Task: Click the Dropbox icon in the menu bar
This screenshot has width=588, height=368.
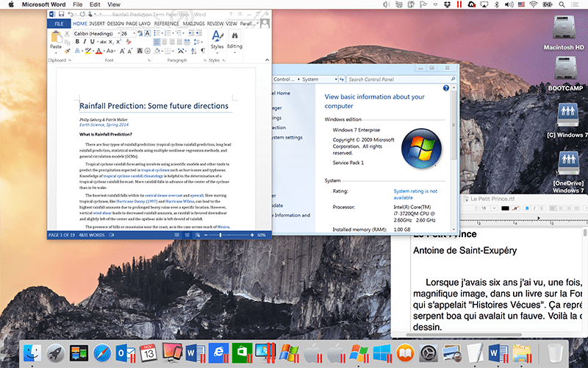Action: tap(447, 4)
